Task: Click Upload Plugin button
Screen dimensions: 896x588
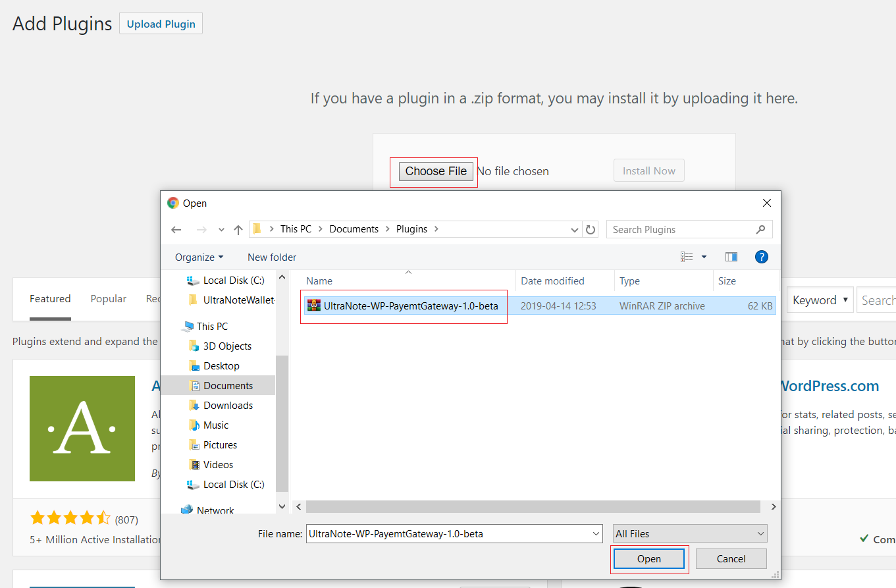Action: (161, 24)
